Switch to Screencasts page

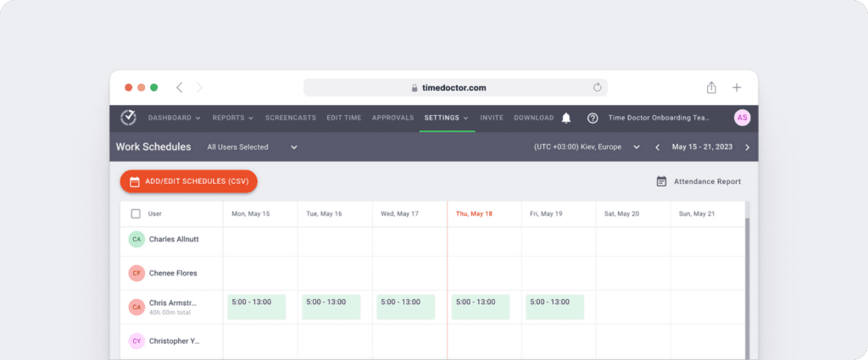coord(291,118)
